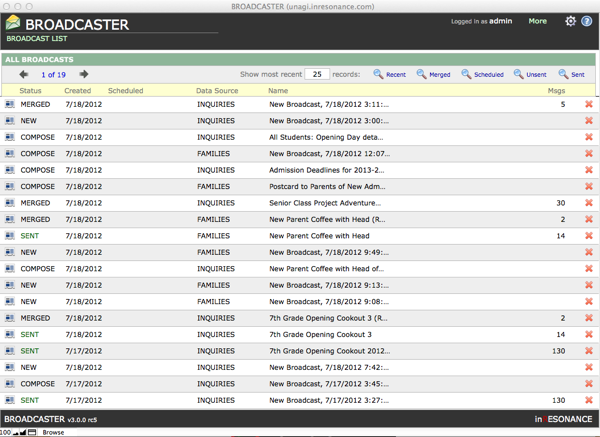This screenshot has height=437, width=600.
Task: Open the help question mark icon
Action: point(587,21)
